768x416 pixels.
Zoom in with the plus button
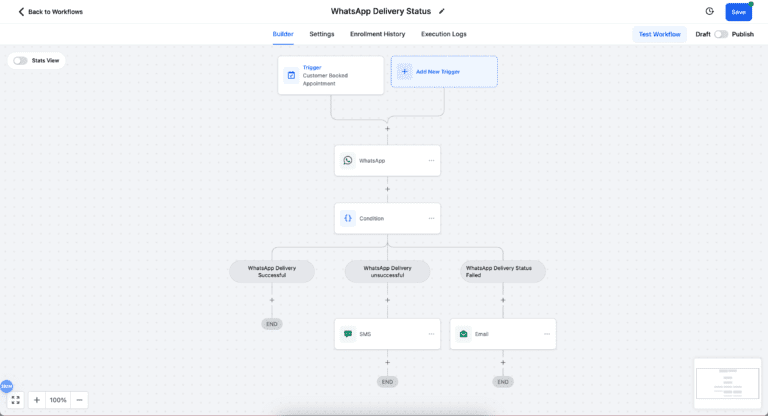37,400
